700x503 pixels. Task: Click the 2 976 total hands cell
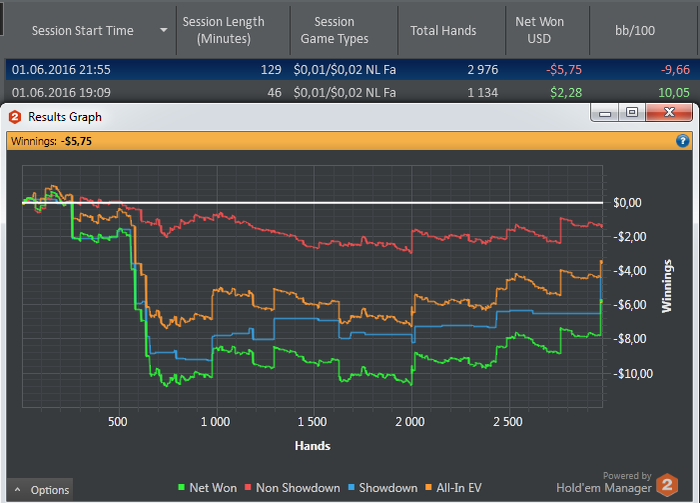(x=483, y=70)
